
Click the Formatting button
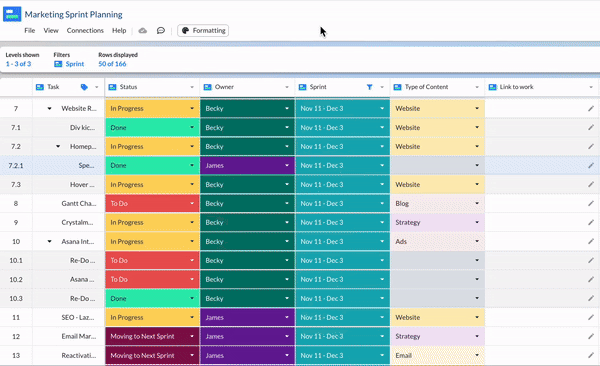[203, 31]
